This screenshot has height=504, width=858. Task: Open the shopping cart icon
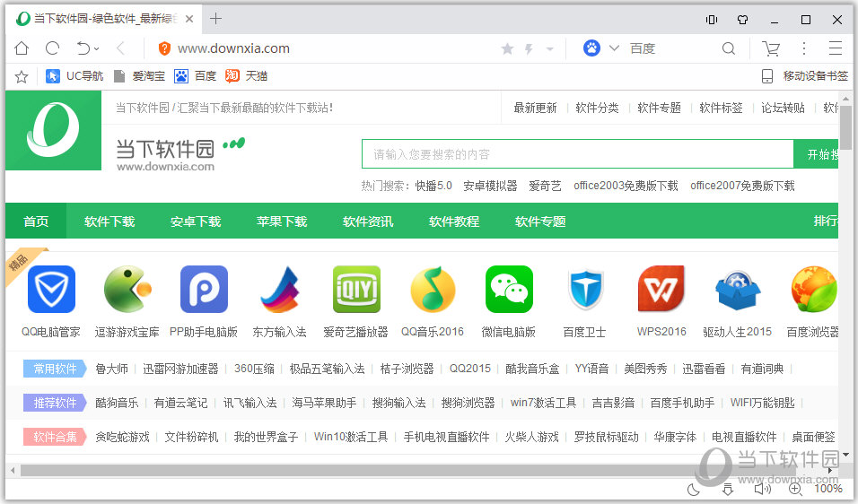click(771, 48)
